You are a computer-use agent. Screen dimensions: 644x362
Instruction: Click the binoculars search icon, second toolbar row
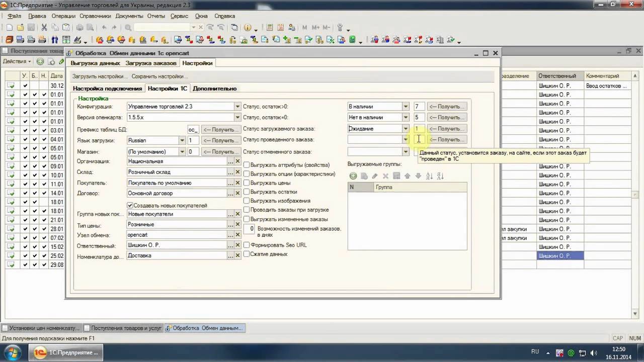(55, 39)
